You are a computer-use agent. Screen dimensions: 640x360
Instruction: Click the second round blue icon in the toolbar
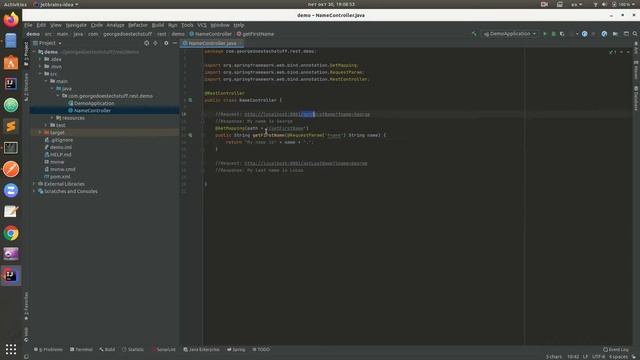click(604, 34)
